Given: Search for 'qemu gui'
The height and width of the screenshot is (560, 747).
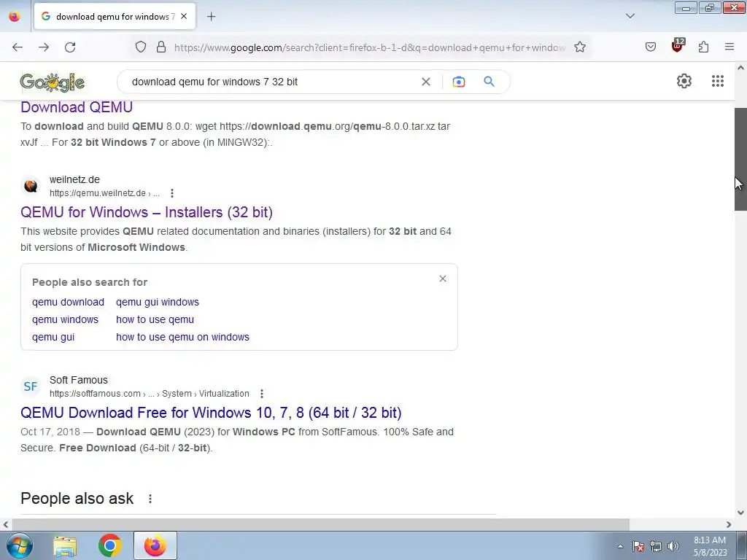Looking at the screenshot, I should click(x=53, y=337).
